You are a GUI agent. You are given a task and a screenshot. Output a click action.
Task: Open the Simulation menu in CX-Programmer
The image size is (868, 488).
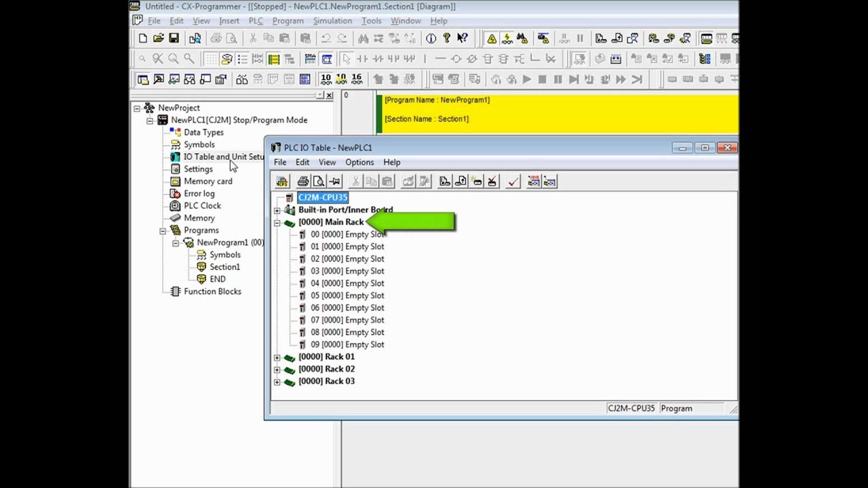coord(332,21)
